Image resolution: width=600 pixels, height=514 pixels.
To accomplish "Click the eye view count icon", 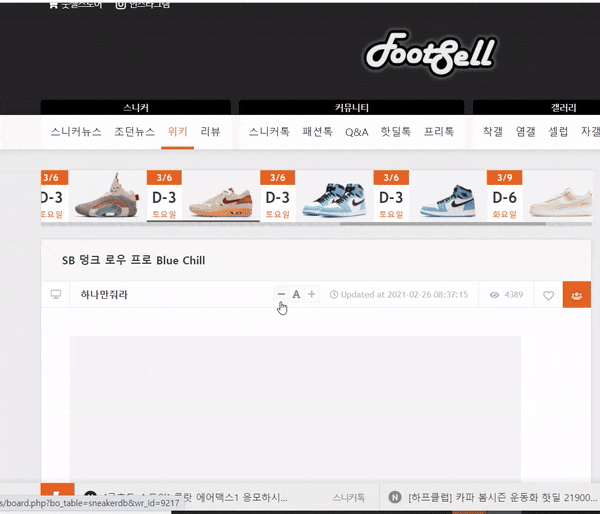I will 494,295.
